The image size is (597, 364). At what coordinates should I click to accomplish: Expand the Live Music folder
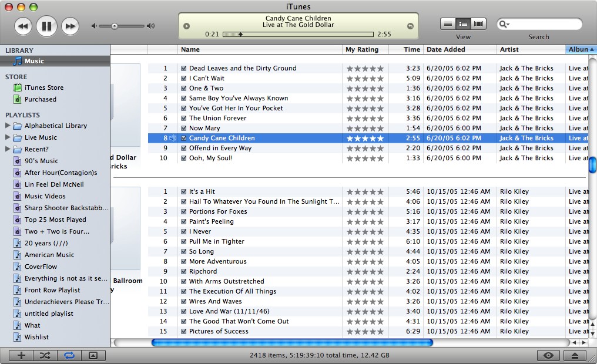[x=8, y=137]
